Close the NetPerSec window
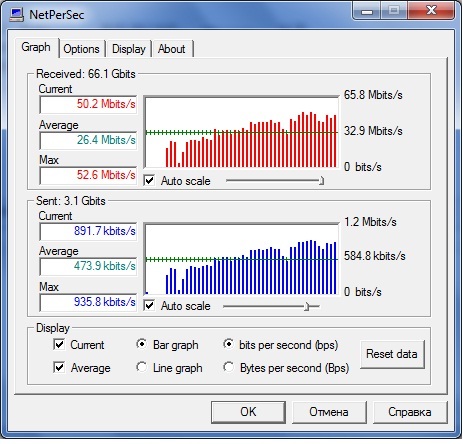 click(x=431, y=11)
